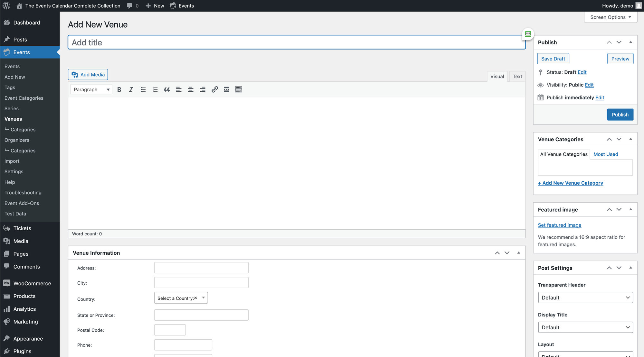The width and height of the screenshot is (644, 357).
Task: Insert a blockquote
Action: tap(167, 89)
